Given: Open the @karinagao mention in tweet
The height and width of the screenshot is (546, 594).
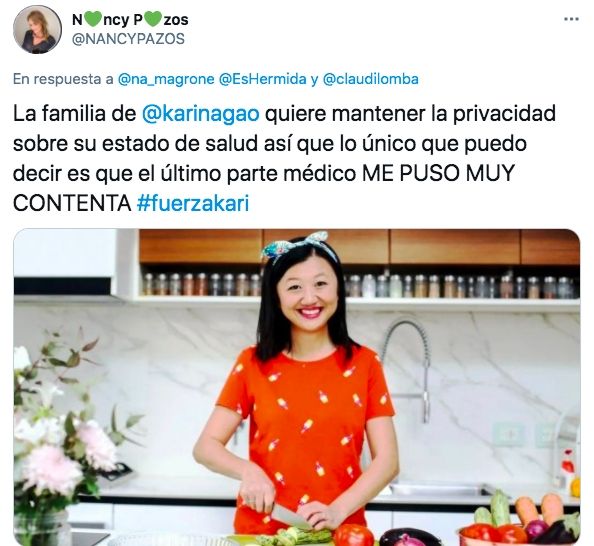Looking at the screenshot, I should click(x=200, y=114).
